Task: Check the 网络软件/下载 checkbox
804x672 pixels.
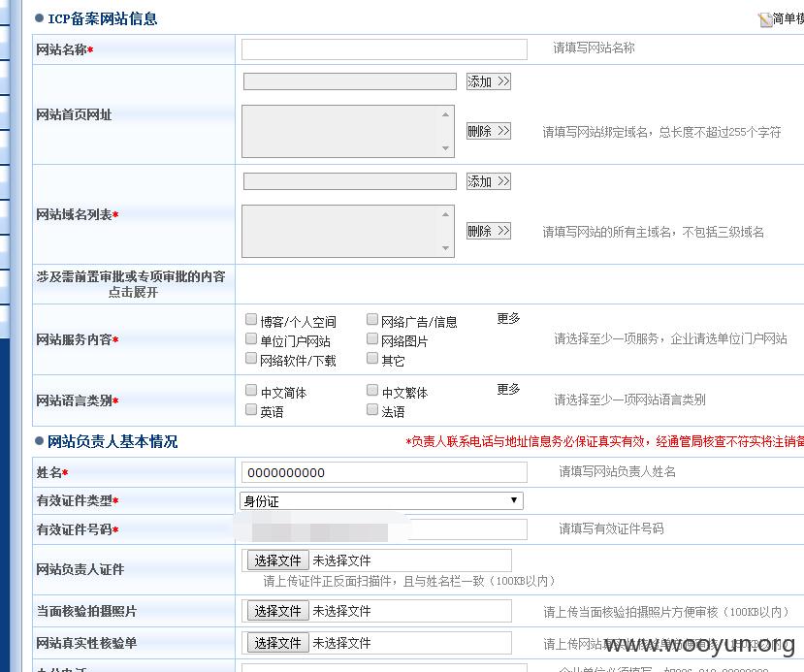Action: (x=251, y=358)
